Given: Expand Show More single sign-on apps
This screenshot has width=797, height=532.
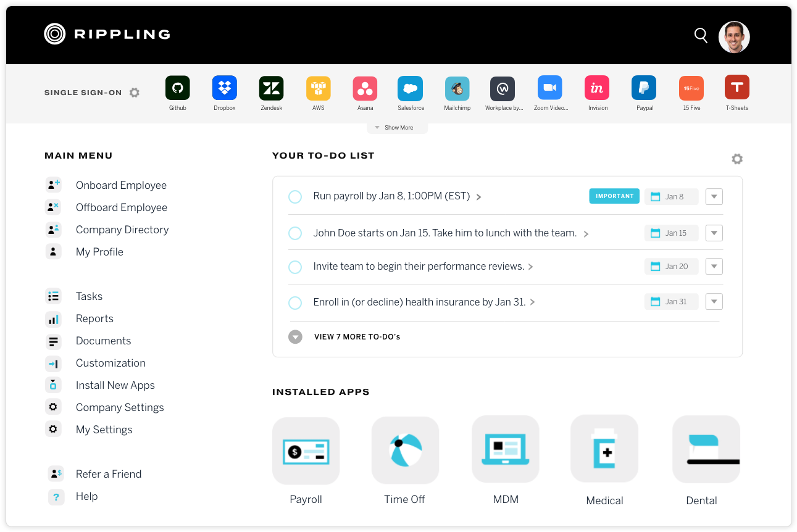Looking at the screenshot, I should 397,128.
